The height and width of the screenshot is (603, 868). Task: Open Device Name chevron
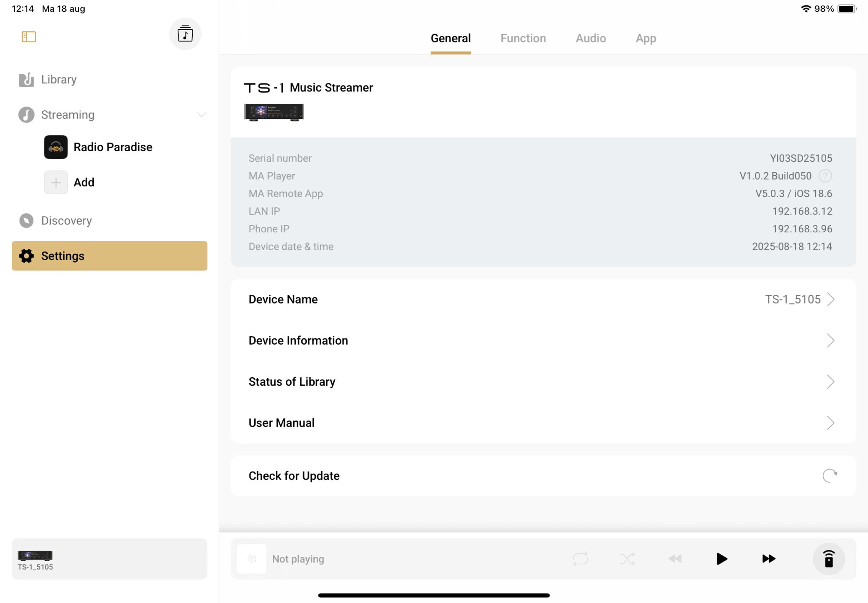point(831,299)
